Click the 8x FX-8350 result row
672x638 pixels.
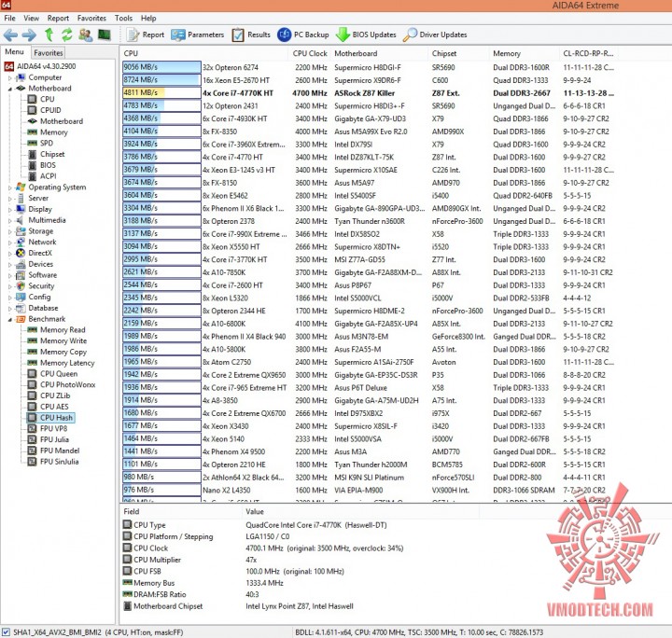click(369, 132)
